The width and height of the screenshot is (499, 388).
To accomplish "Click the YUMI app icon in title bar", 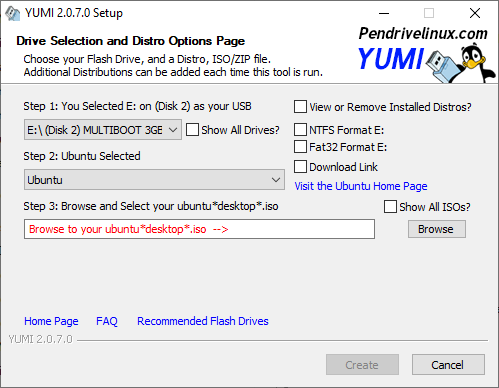I will click(12, 13).
